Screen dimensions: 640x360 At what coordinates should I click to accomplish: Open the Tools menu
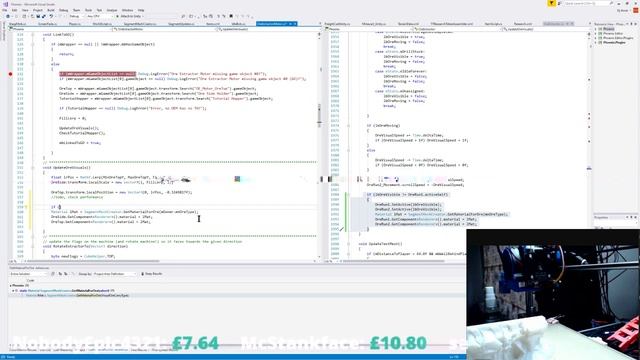pos(88,10)
